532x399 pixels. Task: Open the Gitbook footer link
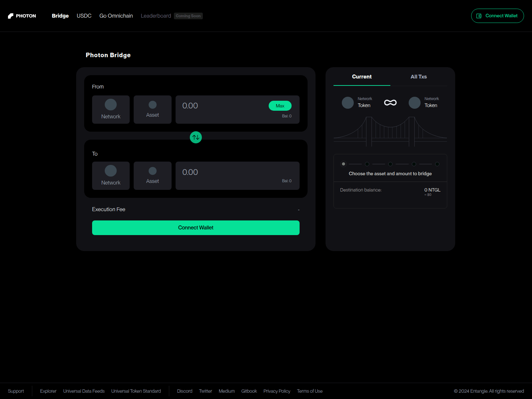point(249,391)
